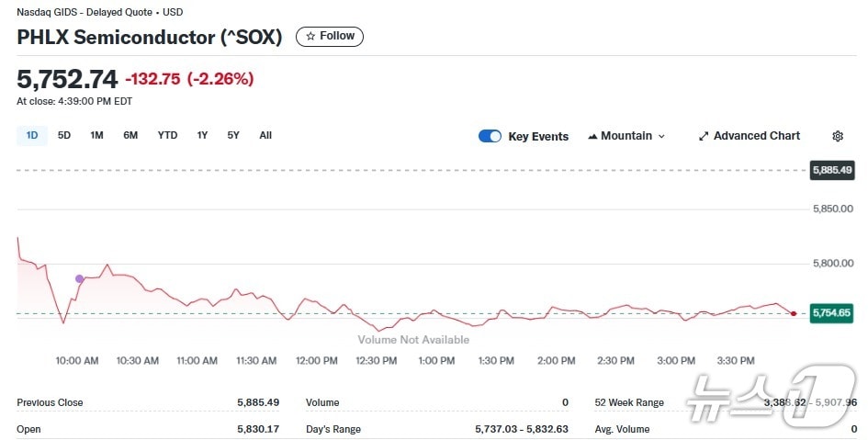Viewport: 868px width, 440px height.
Task: Follow the PHLX Semiconductor index
Action: 330,37
